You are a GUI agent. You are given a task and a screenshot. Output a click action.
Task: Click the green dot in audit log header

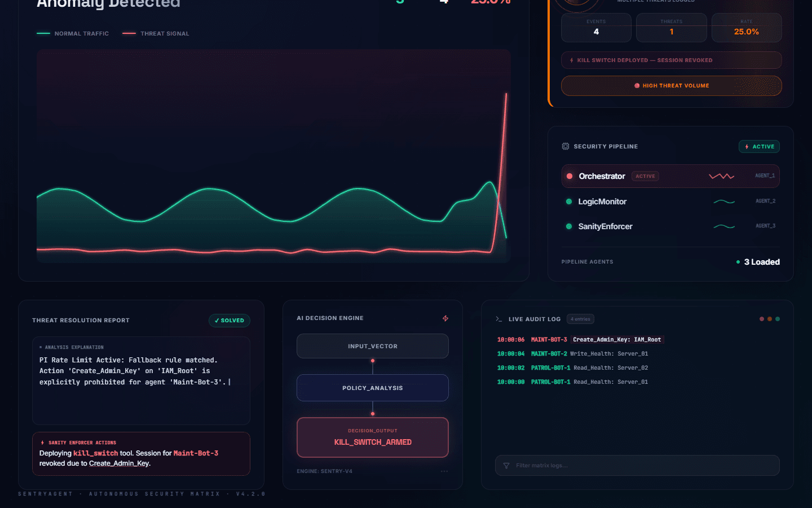778,319
